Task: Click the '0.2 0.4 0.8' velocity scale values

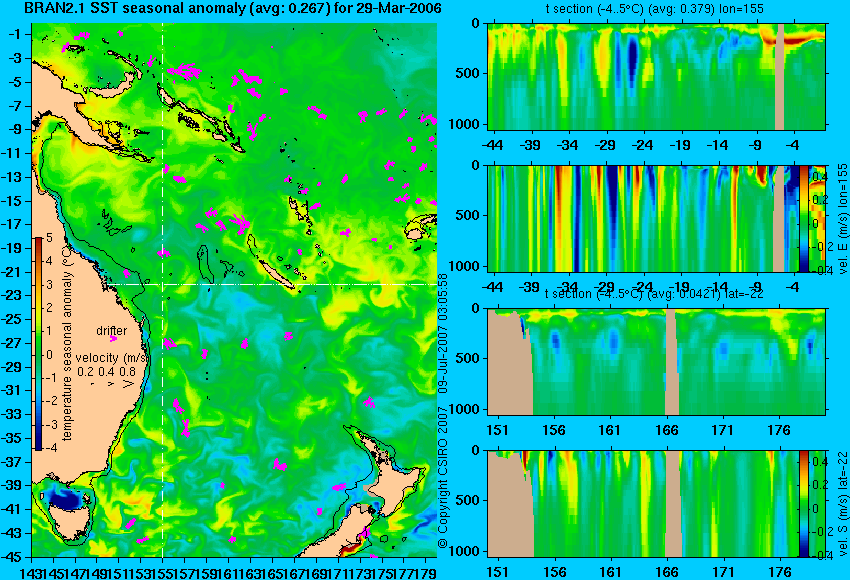Action: (x=106, y=372)
